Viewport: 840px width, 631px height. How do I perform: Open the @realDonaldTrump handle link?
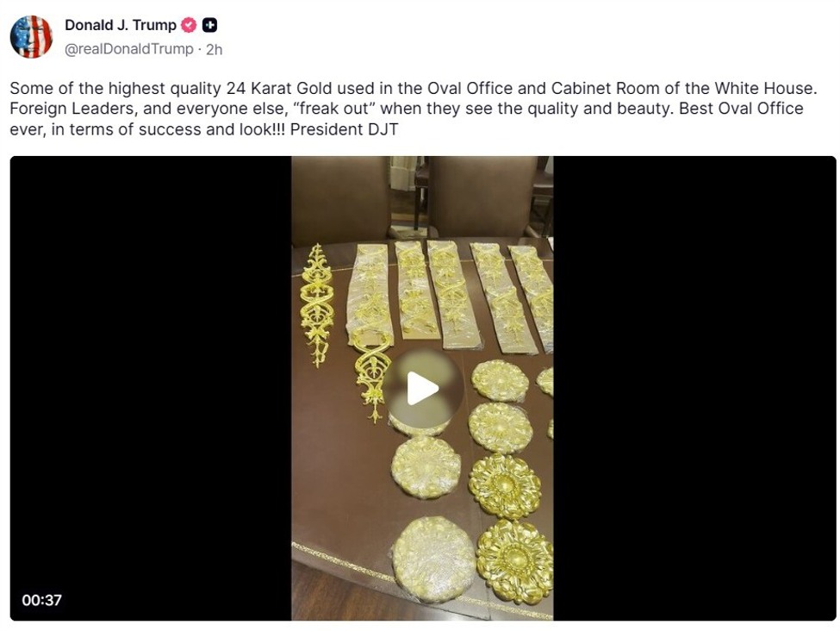pos(128,49)
